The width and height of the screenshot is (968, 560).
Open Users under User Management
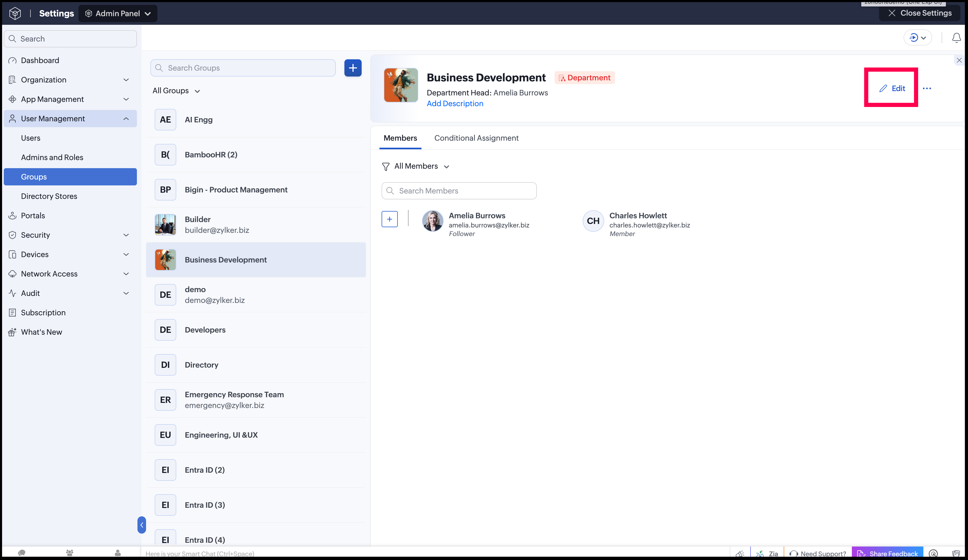[70, 138]
